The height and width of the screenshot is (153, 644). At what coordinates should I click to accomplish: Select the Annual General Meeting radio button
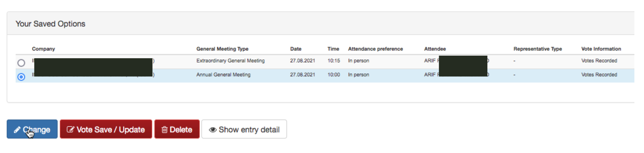pyautogui.click(x=21, y=77)
